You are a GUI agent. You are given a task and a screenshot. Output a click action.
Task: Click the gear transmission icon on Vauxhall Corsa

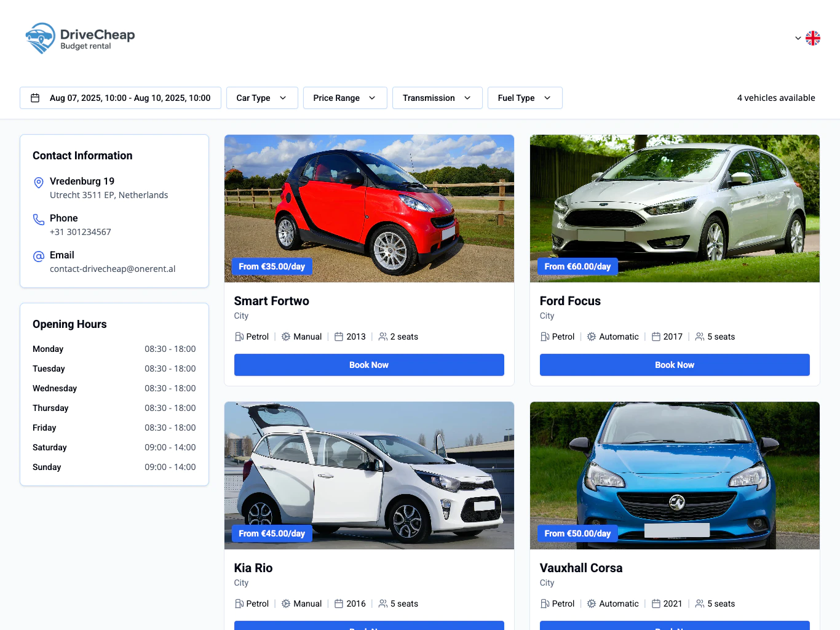tap(592, 604)
